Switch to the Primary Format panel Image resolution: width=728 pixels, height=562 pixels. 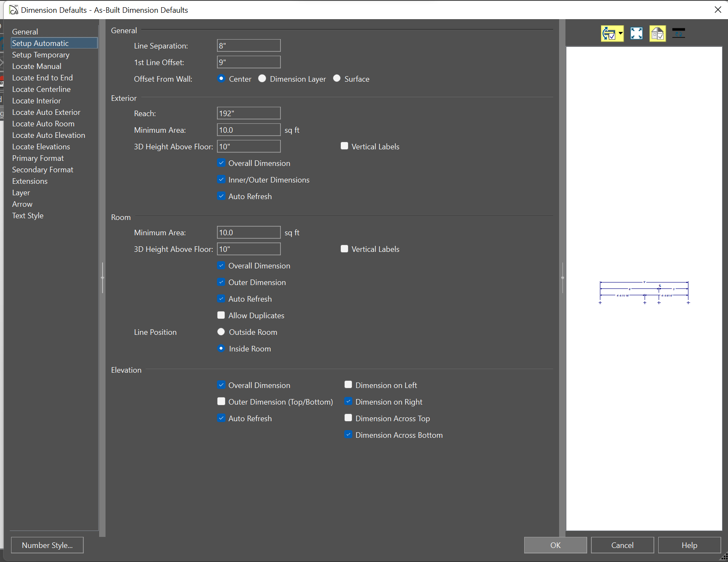point(38,158)
